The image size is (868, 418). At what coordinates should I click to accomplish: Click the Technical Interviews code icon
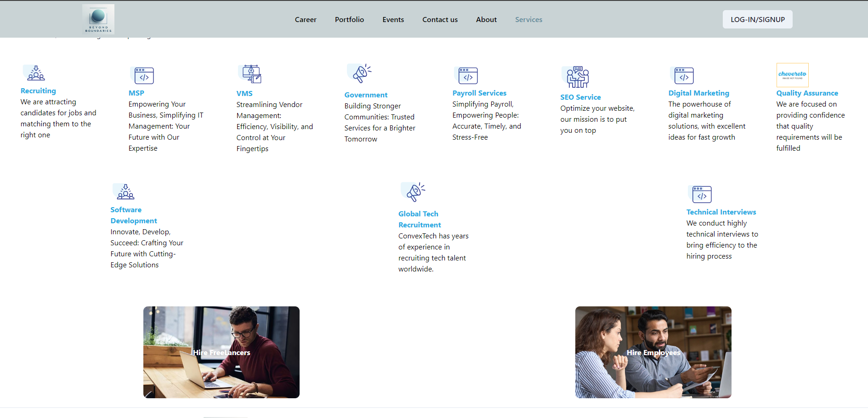coord(701,194)
